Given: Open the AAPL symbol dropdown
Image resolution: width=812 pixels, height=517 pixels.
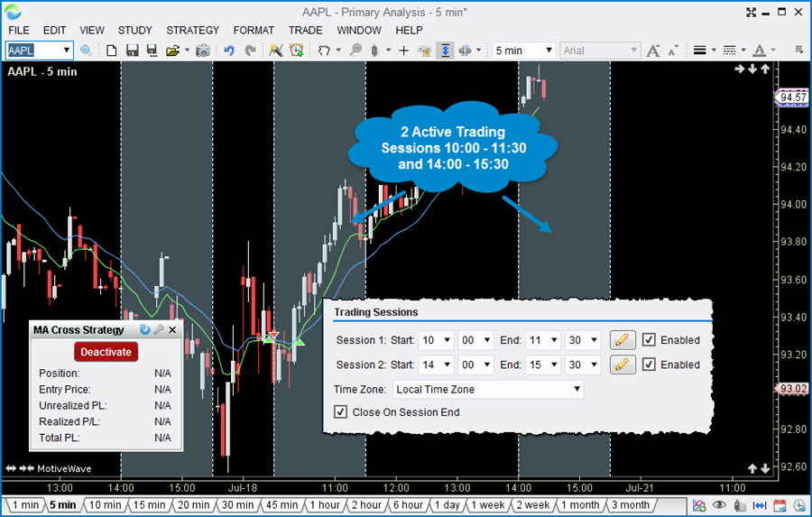Looking at the screenshot, I should (x=66, y=51).
